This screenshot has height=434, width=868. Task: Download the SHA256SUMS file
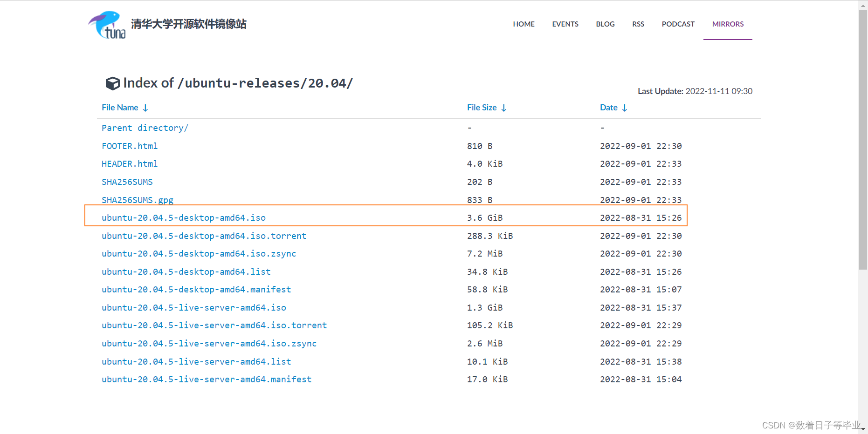tap(127, 182)
